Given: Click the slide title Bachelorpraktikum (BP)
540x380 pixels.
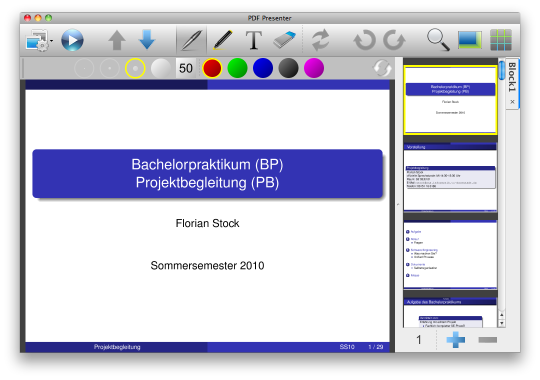Looking at the screenshot, I should pos(207,164).
